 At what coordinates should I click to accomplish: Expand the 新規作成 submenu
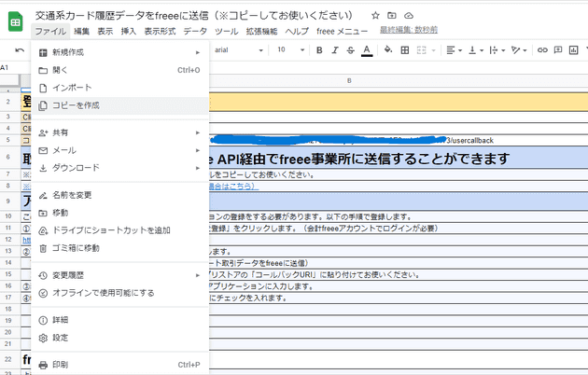[x=120, y=52]
